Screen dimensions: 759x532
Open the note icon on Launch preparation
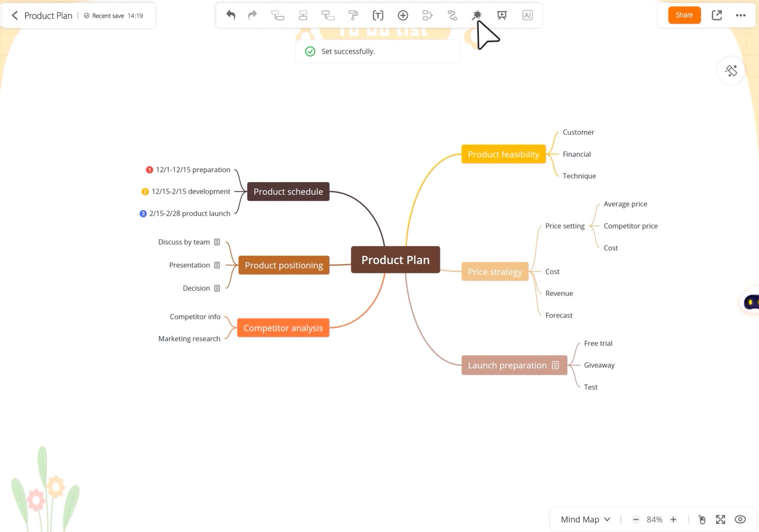point(555,365)
